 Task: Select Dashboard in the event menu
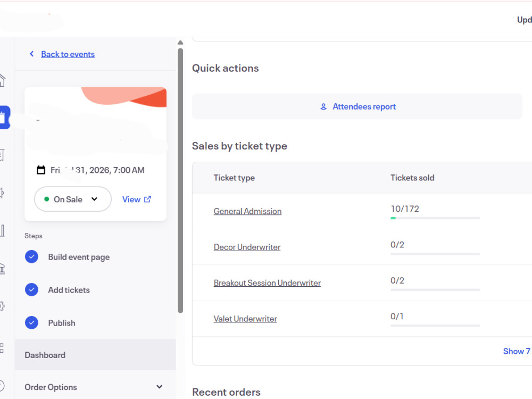95,355
